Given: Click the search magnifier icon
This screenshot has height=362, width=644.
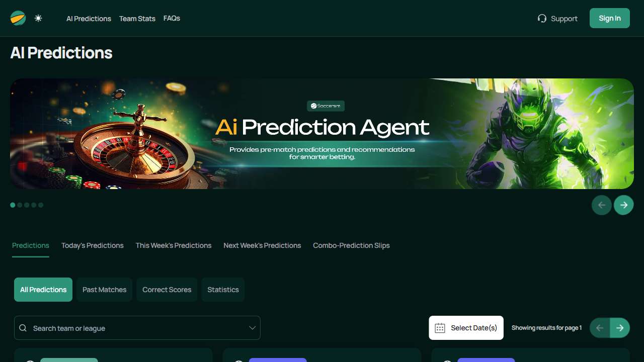Looking at the screenshot, I should (x=23, y=328).
